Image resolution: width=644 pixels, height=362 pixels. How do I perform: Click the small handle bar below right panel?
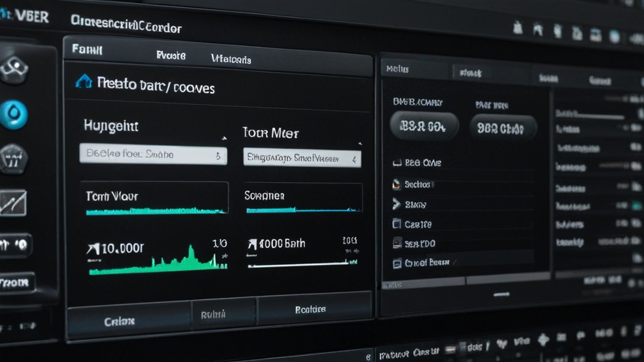coord(501,294)
